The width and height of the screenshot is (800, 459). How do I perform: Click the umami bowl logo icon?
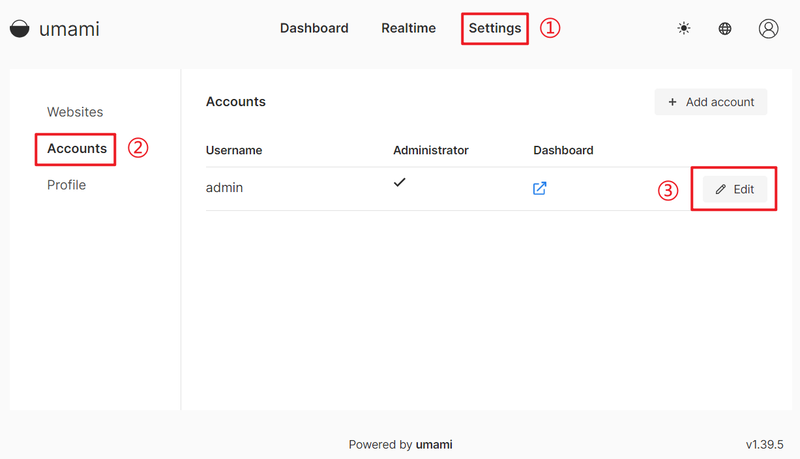[20, 29]
